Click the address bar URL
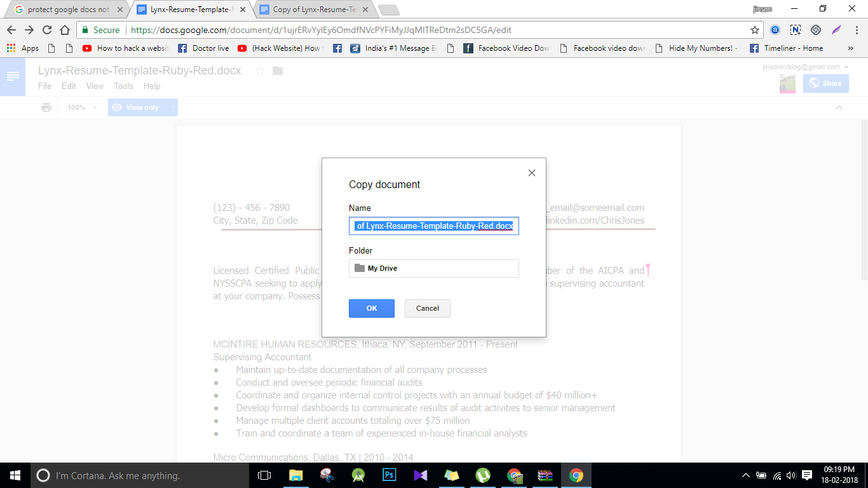Screen dimensions: 868x488 tap(321, 30)
